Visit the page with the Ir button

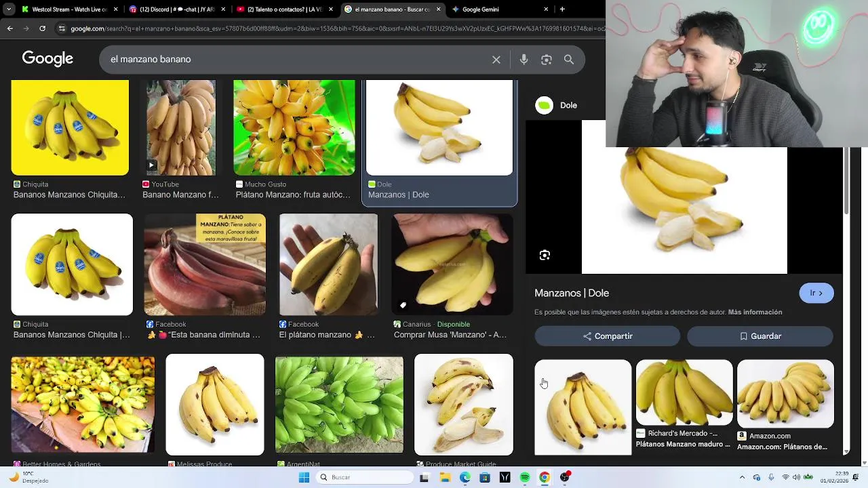coord(816,293)
